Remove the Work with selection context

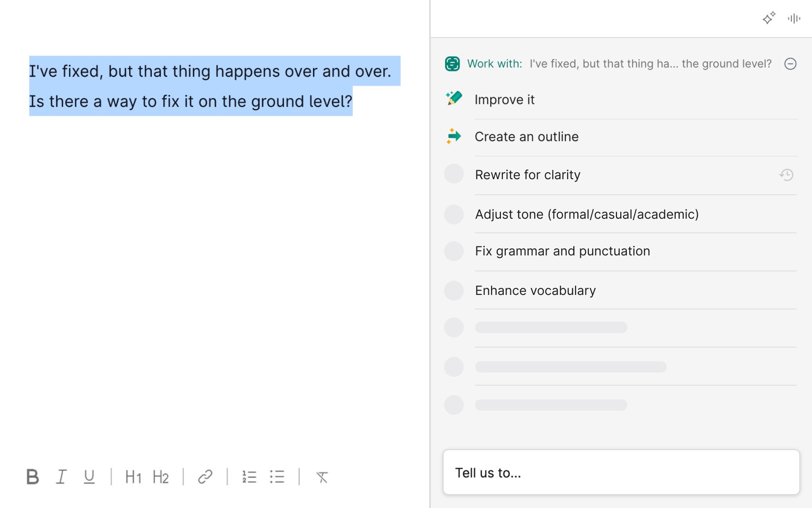tap(790, 64)
